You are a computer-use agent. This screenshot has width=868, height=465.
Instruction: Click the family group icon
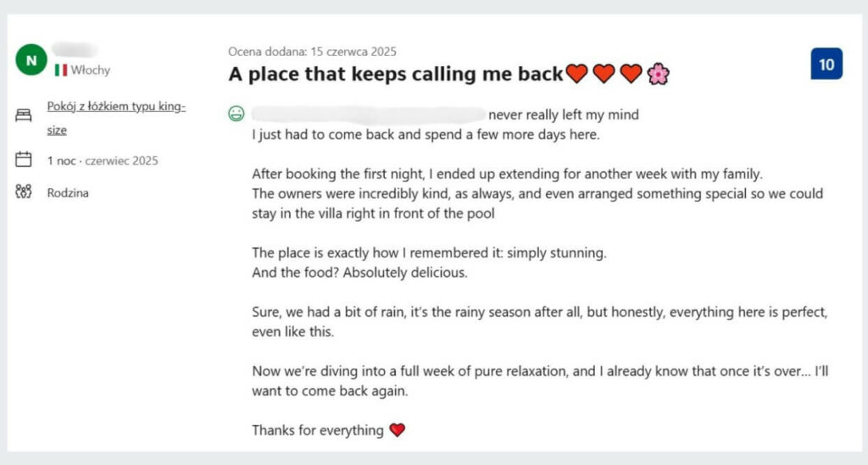pos(24,192)
